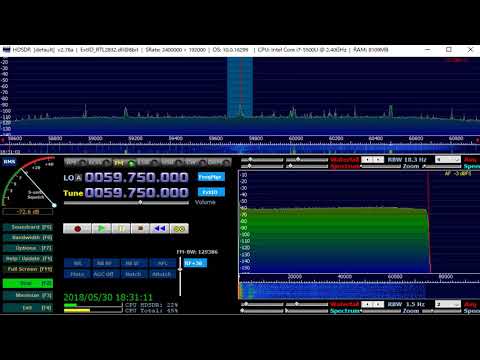Click the green Stop [F2] button
480x360 pixels.
(28, 283)
